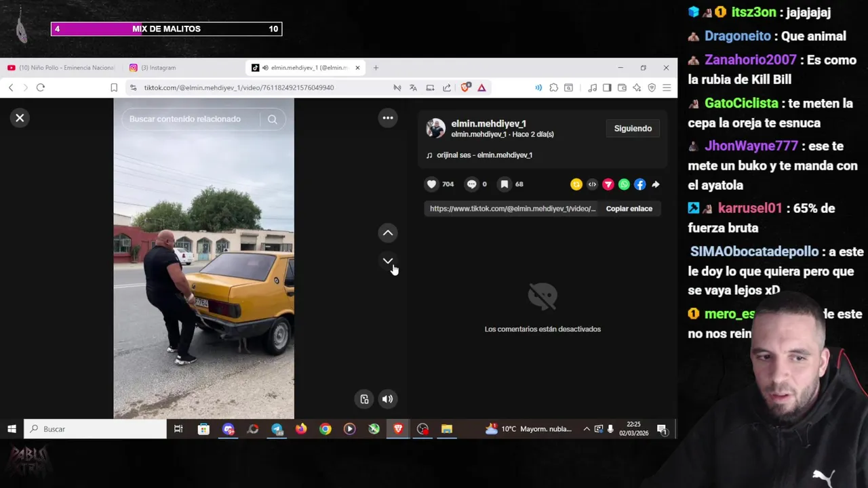Open Leo AI sparkle icon in toolbar

click(x=637, y=87)
